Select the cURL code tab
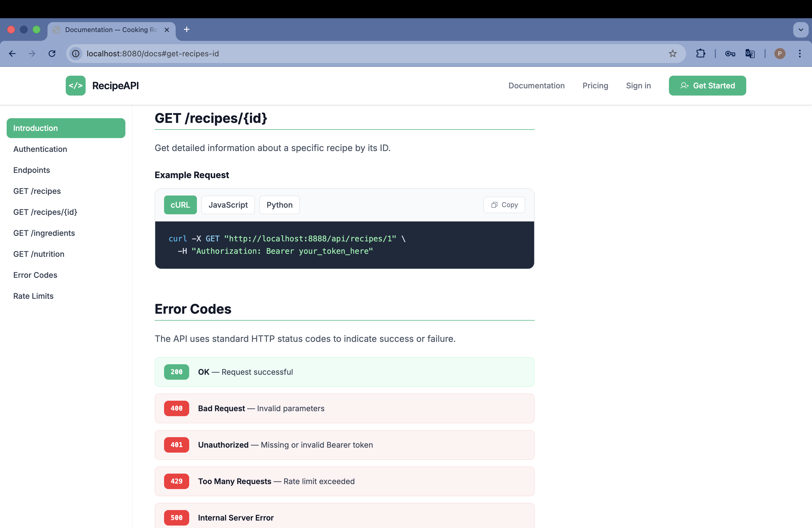The image size is (812, 528). click(180, 205)
